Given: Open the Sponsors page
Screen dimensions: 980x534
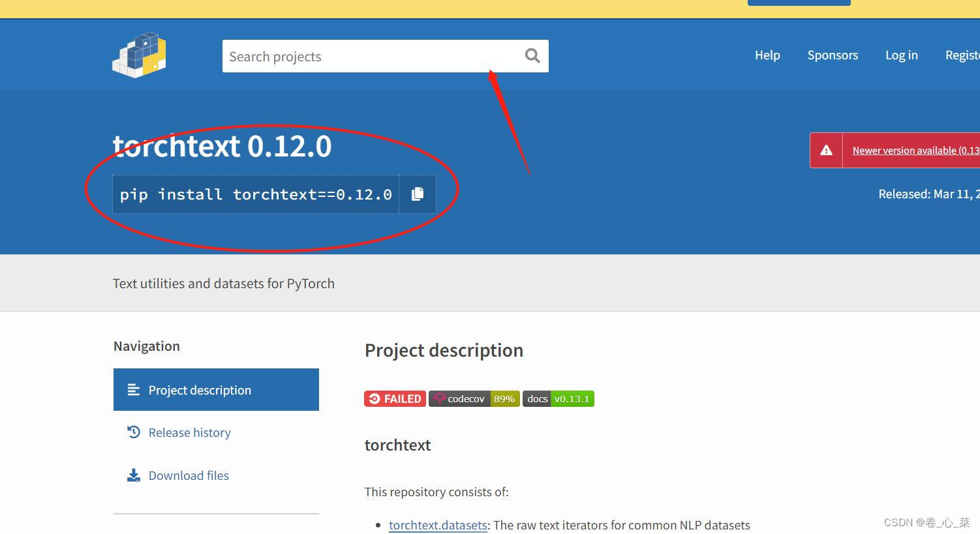Looking at the screenshot, I should click(x=833, y=55).
